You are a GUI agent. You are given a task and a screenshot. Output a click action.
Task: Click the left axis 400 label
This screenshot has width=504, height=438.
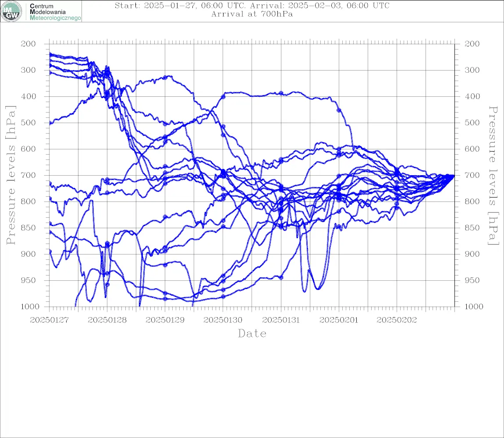(28, 96)
